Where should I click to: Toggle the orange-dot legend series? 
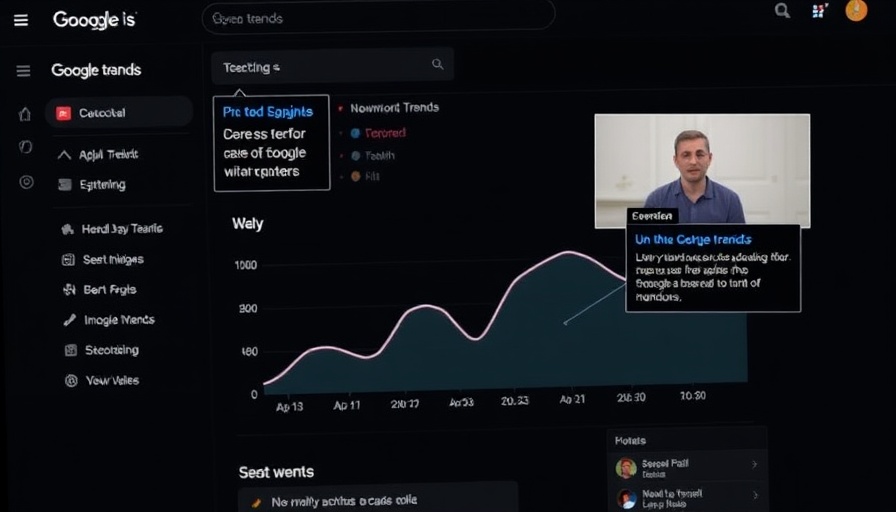coord(372,177)
